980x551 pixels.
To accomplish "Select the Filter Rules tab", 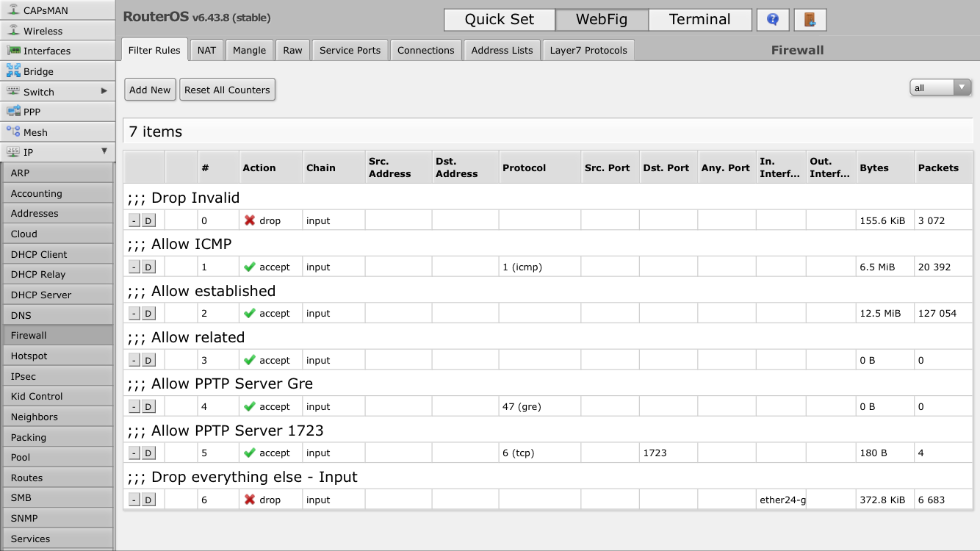I will coord(154,50).
